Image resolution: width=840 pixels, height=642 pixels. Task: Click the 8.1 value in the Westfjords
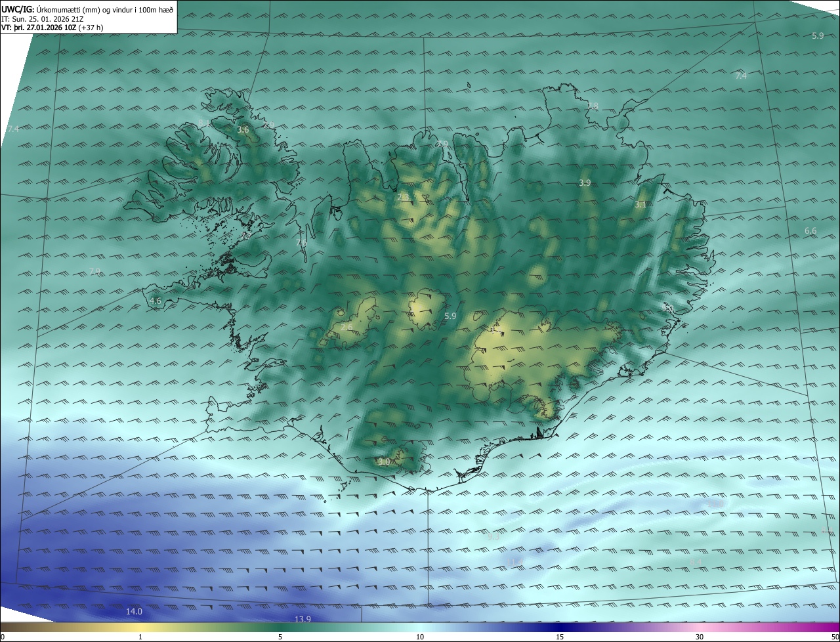204,124
